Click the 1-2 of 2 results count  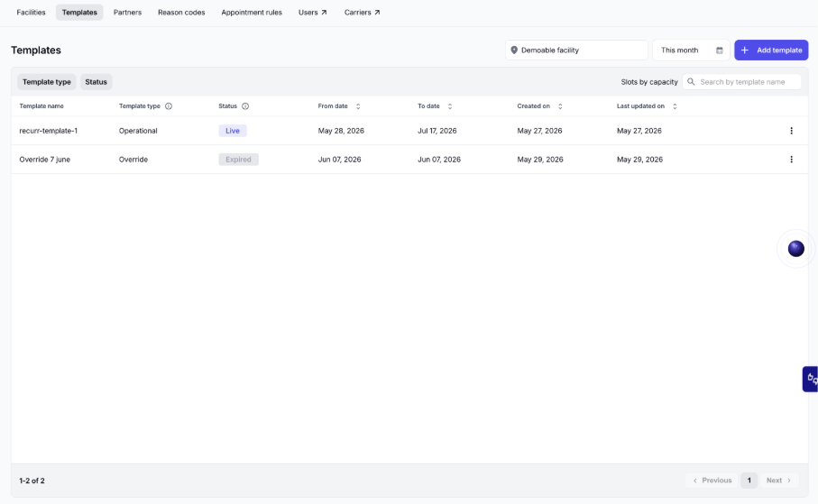point(32,481)
